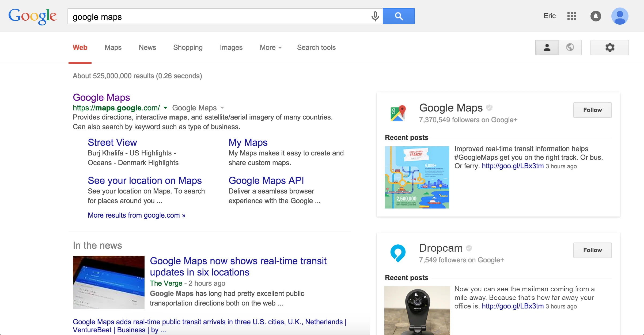The height and width of the screenshot is (335, 644).
Task: Follow Google Maps on Google+
Action: coord(592,110)
